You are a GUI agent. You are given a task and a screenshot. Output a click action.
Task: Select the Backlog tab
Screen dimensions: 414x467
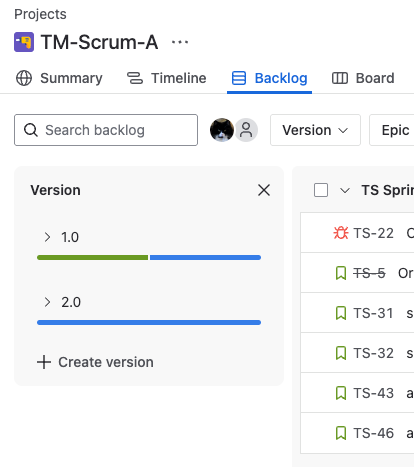coord(269,78)
